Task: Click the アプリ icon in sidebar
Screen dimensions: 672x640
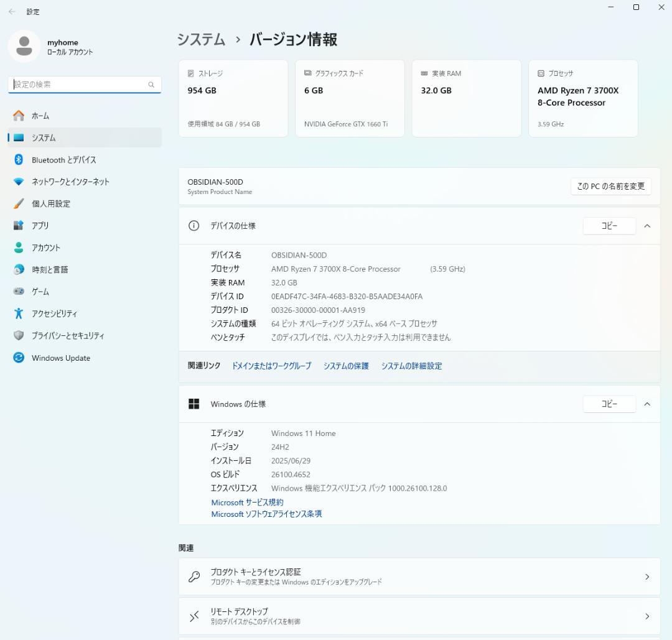Action: pyautogui.click(x=19, y=225)
